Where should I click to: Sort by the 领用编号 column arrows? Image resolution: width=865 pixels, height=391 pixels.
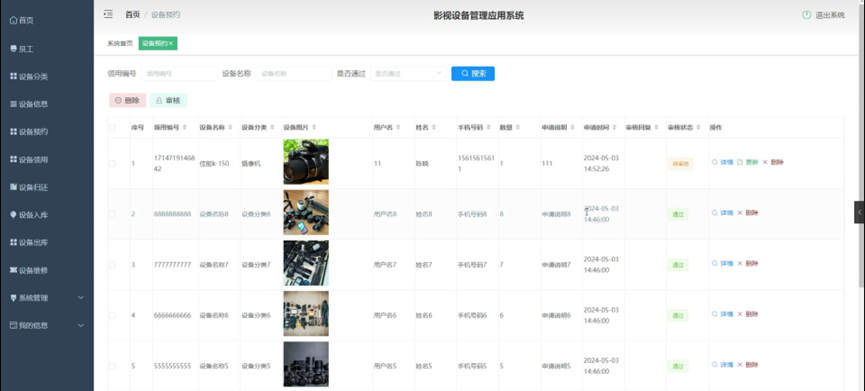click(185, 127)
